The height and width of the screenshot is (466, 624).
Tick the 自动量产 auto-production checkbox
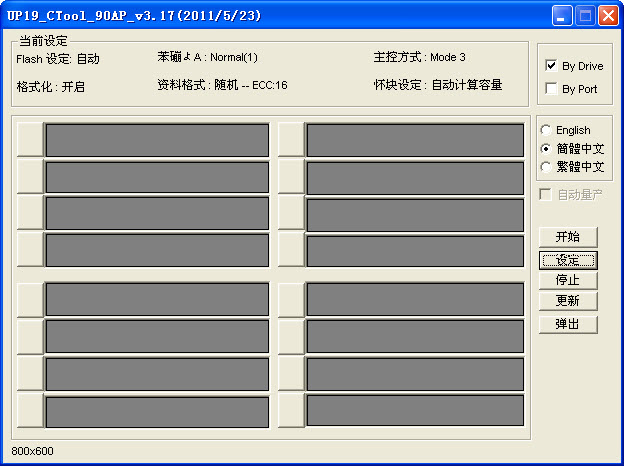[546, 194]
